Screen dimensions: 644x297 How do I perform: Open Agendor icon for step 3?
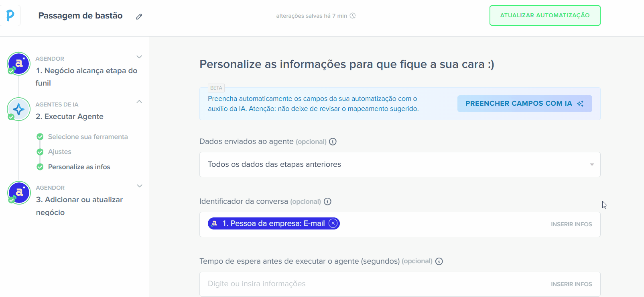(19, 193)
